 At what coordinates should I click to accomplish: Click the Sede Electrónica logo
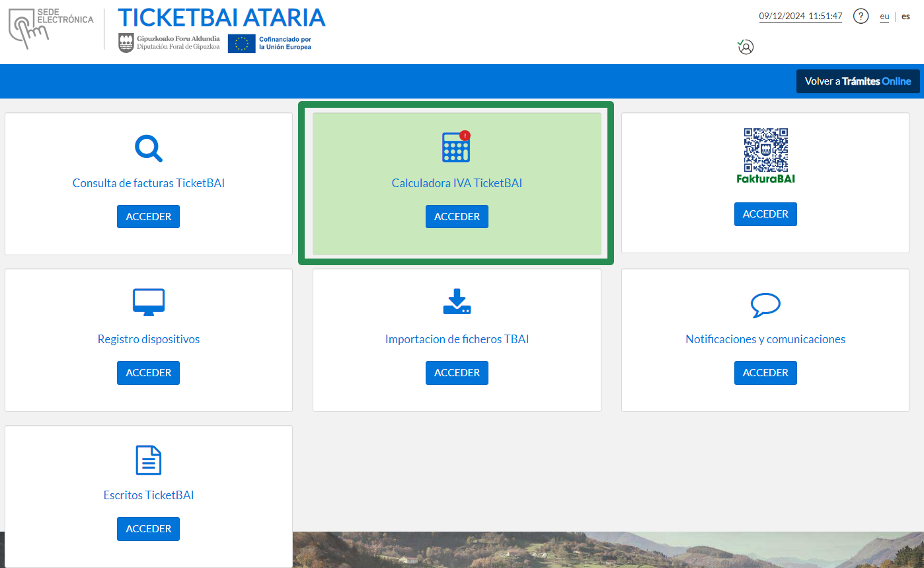tap(51, 29)
